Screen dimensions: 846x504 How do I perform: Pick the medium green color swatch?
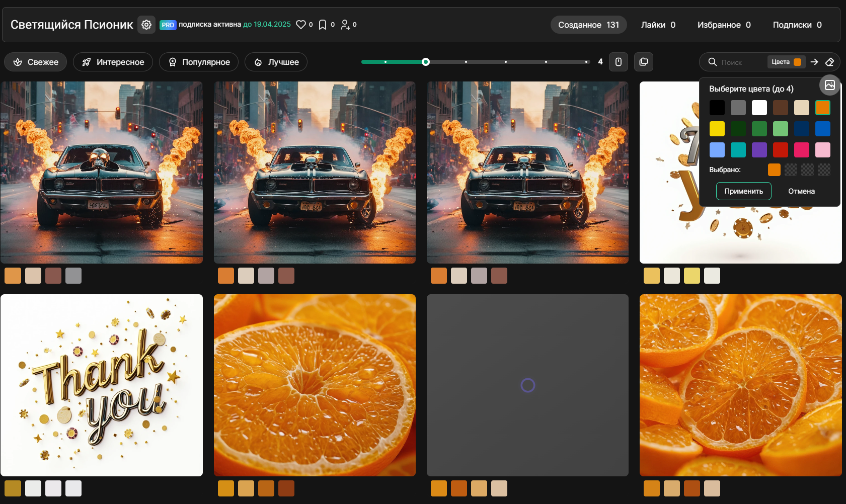click(759, 129)
